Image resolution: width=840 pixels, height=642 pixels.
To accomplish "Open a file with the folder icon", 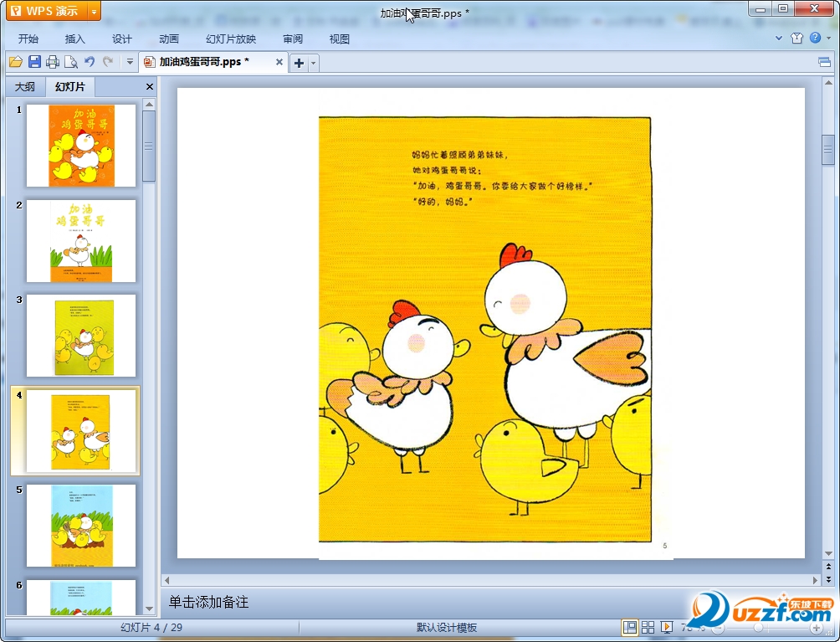I will 16,62.
